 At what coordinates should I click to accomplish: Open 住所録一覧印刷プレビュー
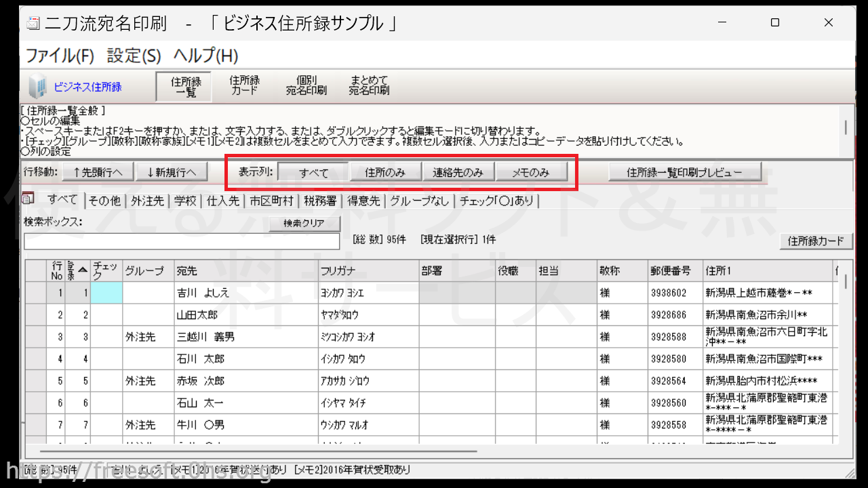(x=684, y=172)
